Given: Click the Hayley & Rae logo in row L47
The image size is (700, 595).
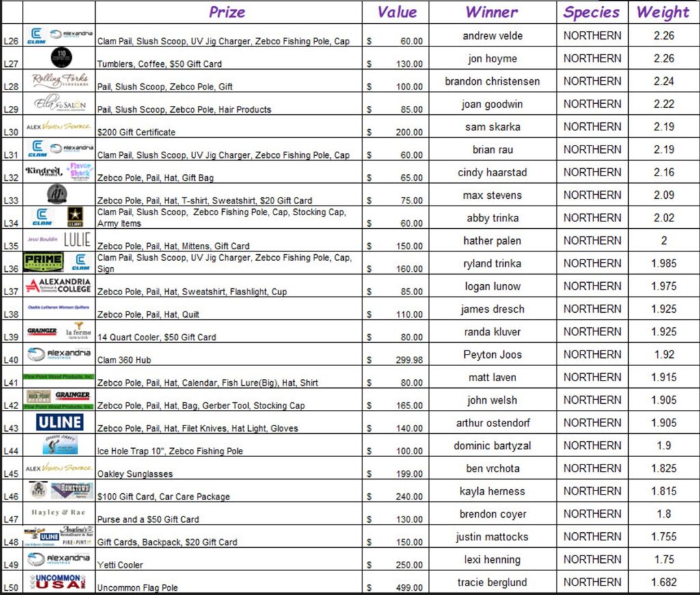Looking at the screenshot, I should (59, 512).
